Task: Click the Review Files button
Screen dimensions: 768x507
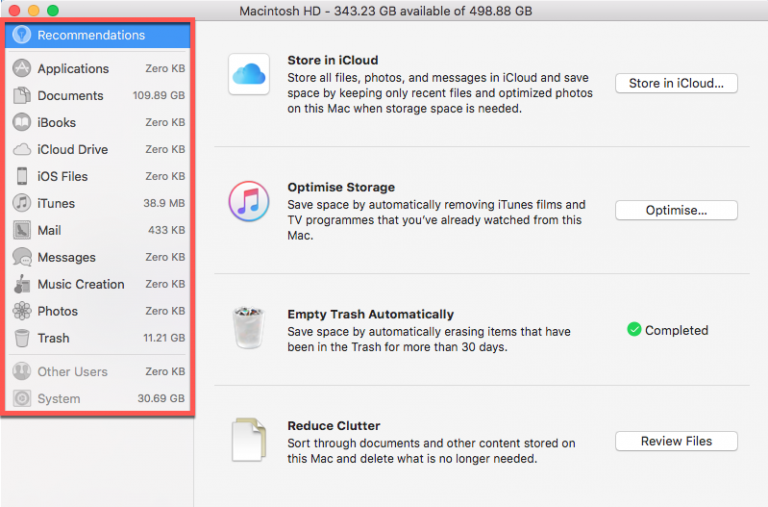Action: pyautogui.click(x=676, y=441)
